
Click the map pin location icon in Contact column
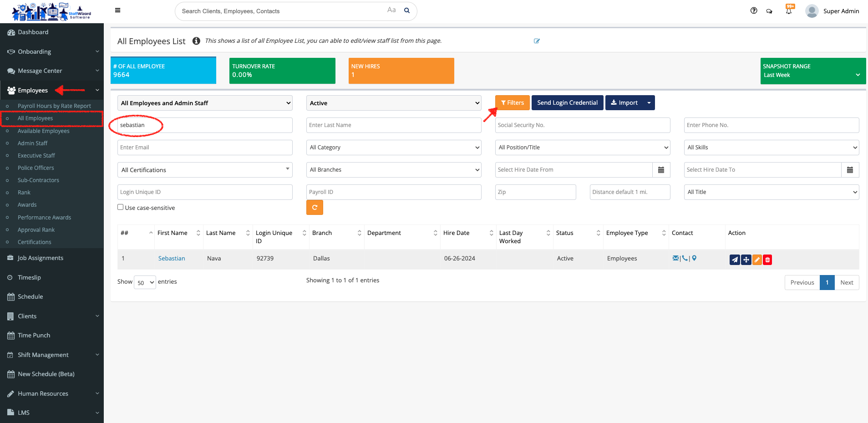pos(694,258)
